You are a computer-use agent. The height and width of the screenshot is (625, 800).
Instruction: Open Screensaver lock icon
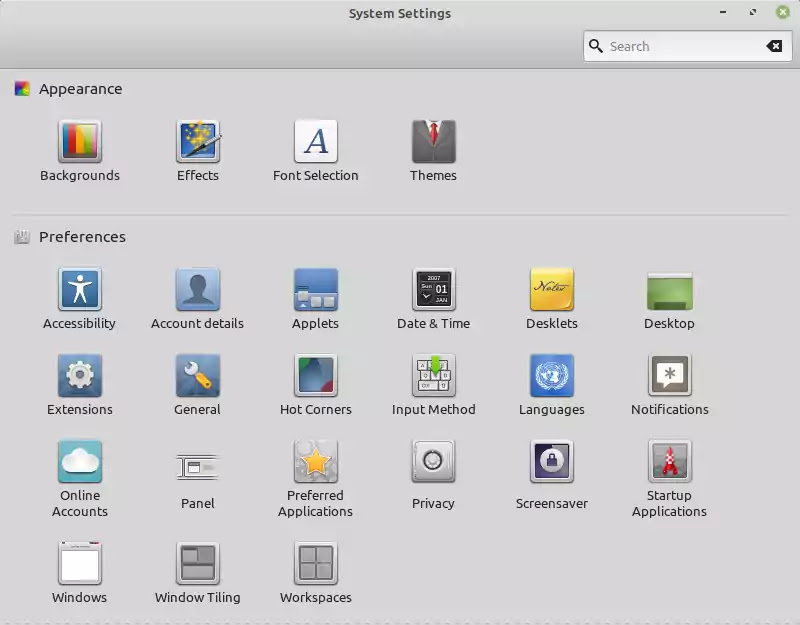pos(552,461)
